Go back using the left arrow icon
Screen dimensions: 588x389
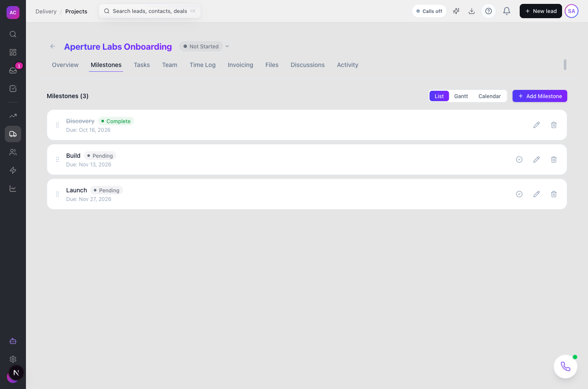53,46
